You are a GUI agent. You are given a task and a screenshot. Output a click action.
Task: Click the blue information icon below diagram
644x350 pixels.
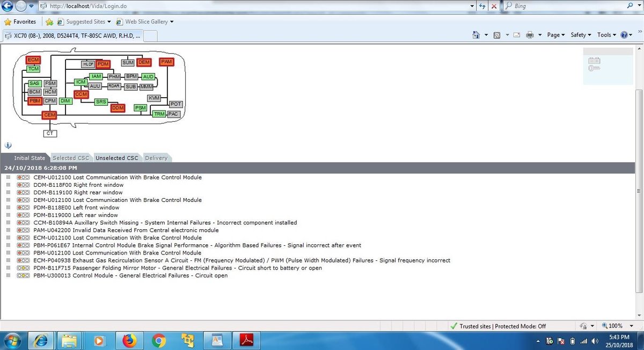tap(8, 145)
